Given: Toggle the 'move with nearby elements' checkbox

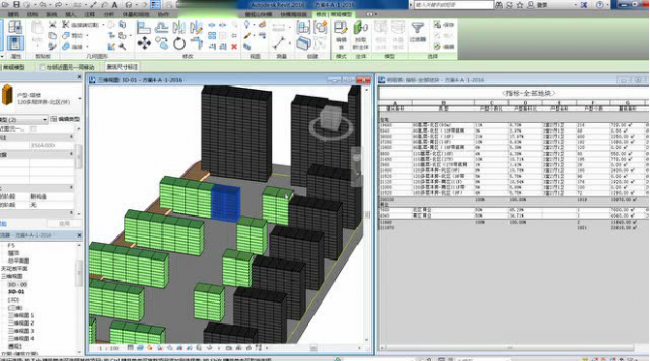Looking at the screenshot, I should [x=42, y=67].
